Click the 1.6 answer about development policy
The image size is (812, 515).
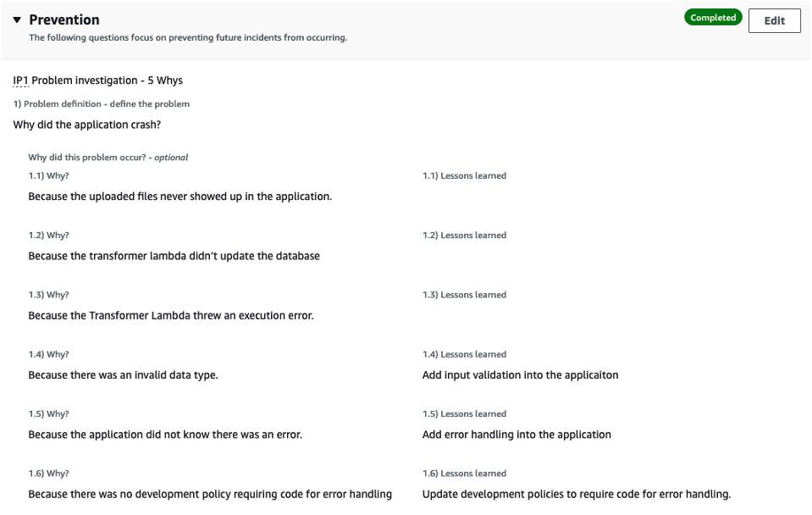pos(208,493)
